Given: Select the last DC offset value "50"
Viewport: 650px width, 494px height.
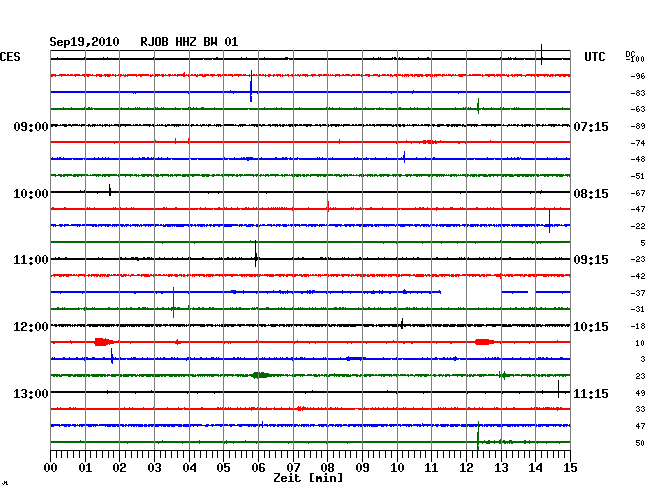Looking at the screenshot, I should coord(640,443).
